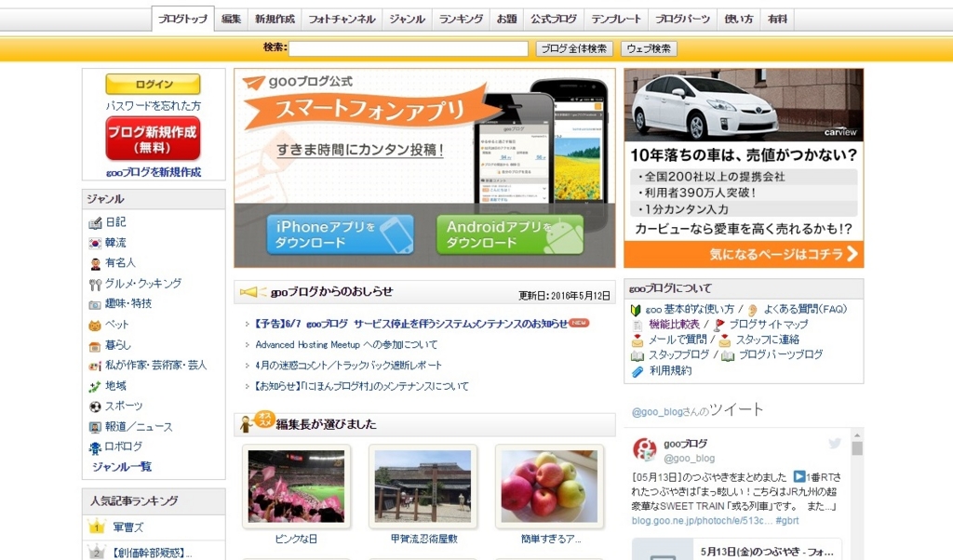Click the 有名人 celebrity face icon

(95, 263)
